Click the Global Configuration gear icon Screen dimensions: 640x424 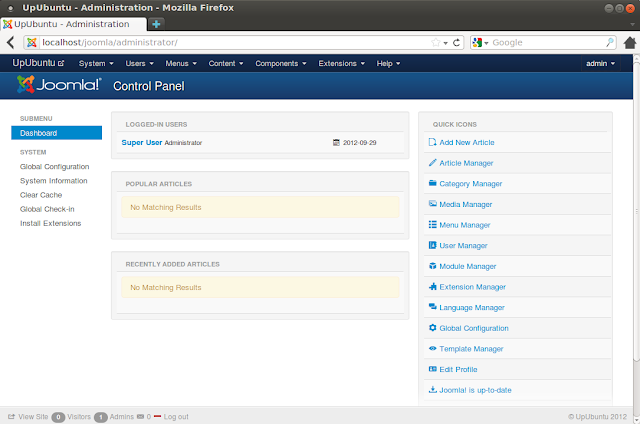(433, 327)
